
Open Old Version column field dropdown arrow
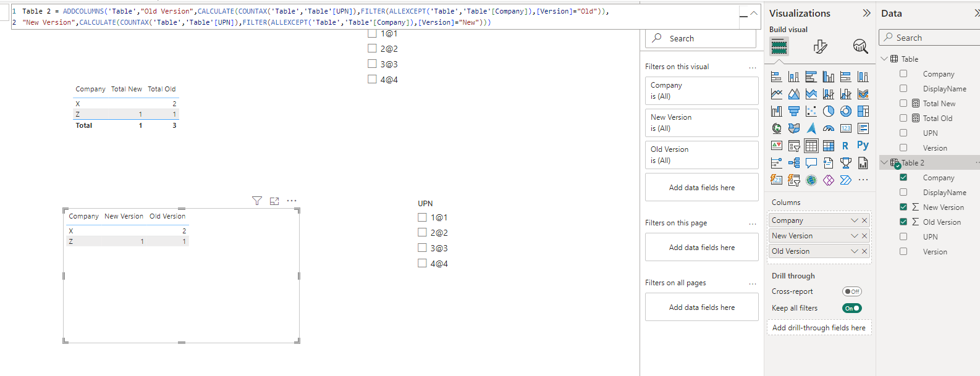click(855, 251)
